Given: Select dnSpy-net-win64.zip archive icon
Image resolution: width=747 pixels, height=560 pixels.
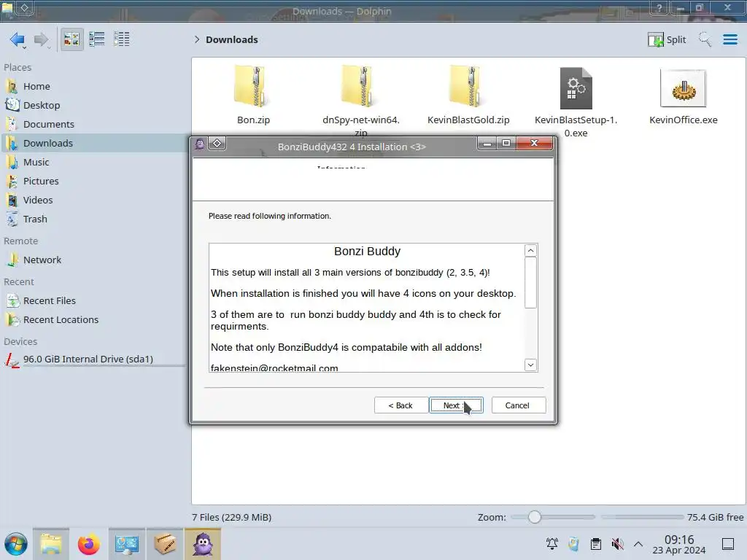Looking at the screenshot, I should pyautogui.click(x=360, y=87).
